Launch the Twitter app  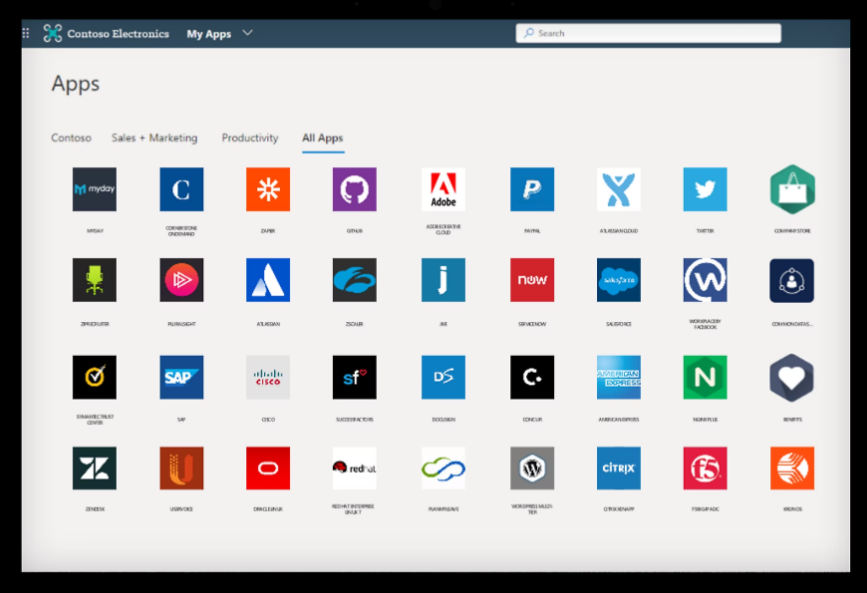(x=705, y=189)
